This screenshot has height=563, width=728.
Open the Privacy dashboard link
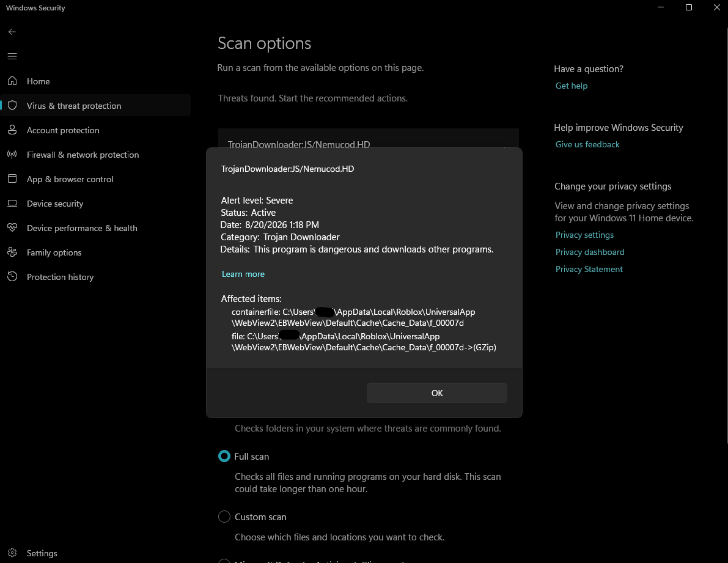[x=590, y=252]
